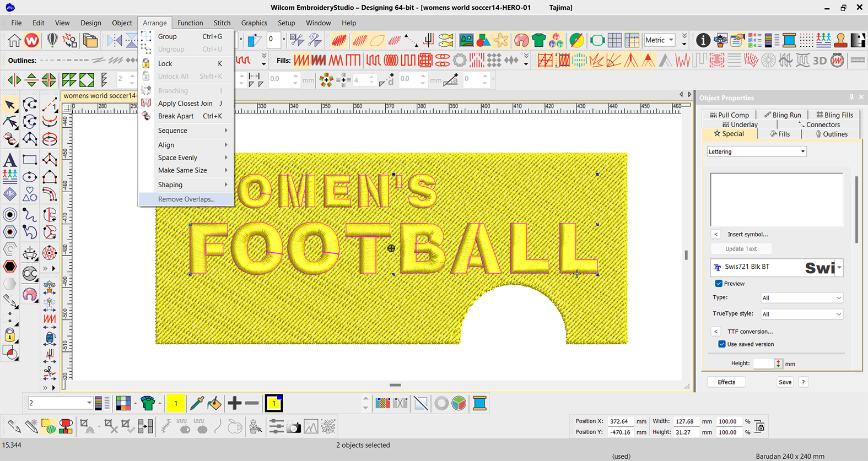868x461 pixels.
Task: Uncheck Use saved version option
Action: pos(722,344)
